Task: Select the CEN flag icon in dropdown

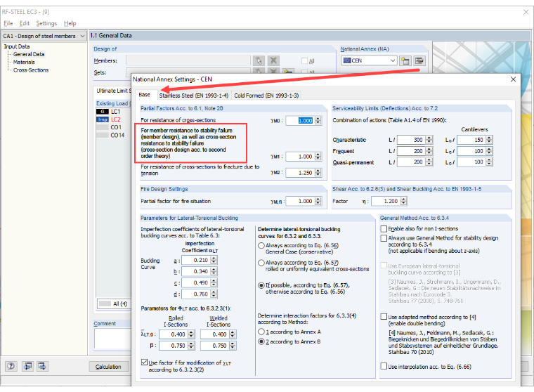Action: tap(347, 60)
